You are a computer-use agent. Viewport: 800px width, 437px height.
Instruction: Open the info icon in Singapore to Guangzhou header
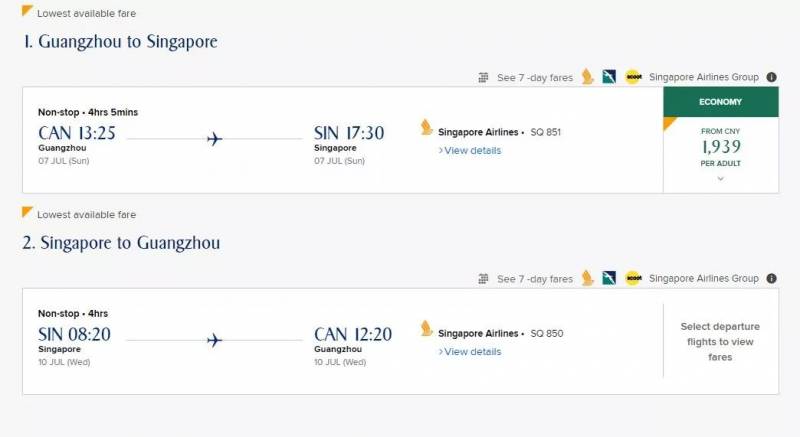pos(771,278)
